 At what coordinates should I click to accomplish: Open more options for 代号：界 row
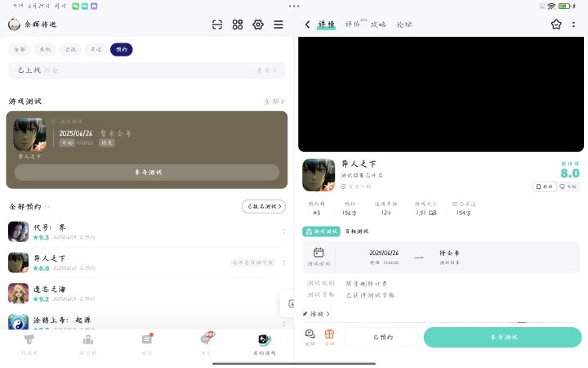tap(284, 231)
